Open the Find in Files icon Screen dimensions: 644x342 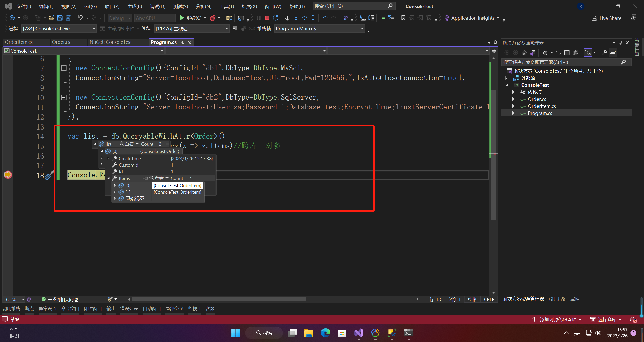[x=229, y=18]
